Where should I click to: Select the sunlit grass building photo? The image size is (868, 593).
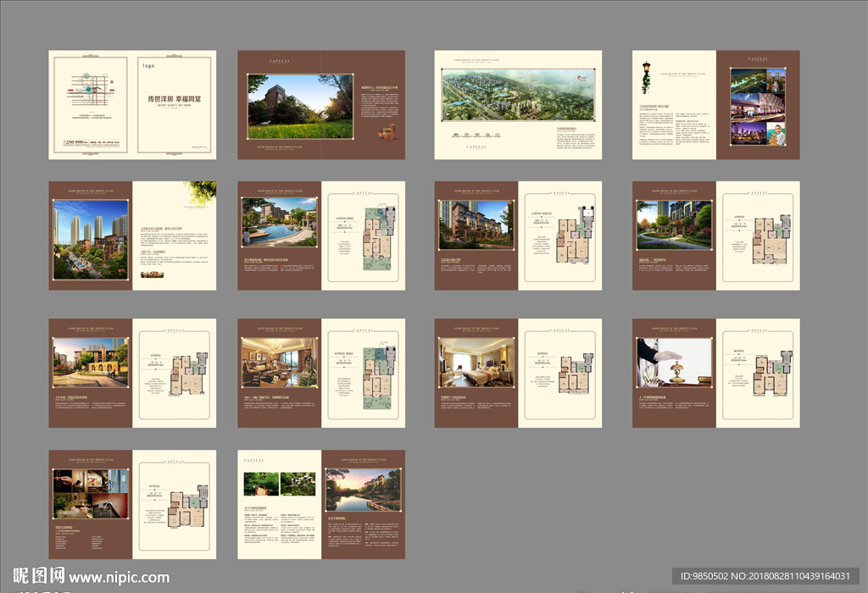(300, 107)
